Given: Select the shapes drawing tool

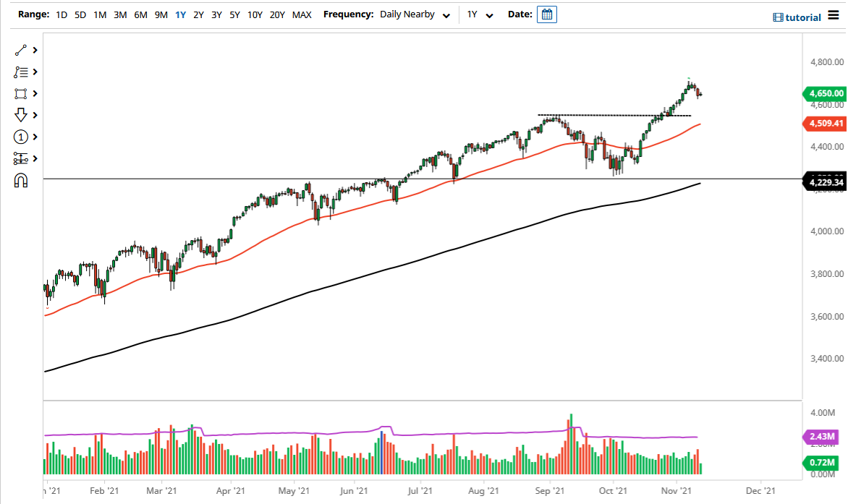Looking at the screenshot, I should point(21,93).
